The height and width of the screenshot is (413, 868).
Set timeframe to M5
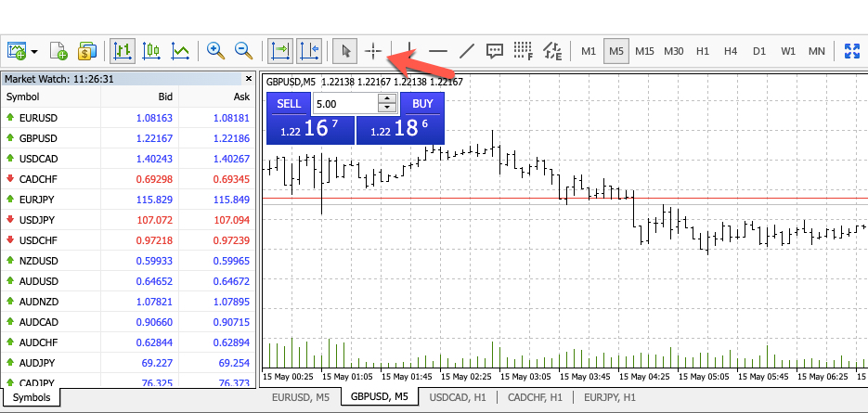pos(616,51)
